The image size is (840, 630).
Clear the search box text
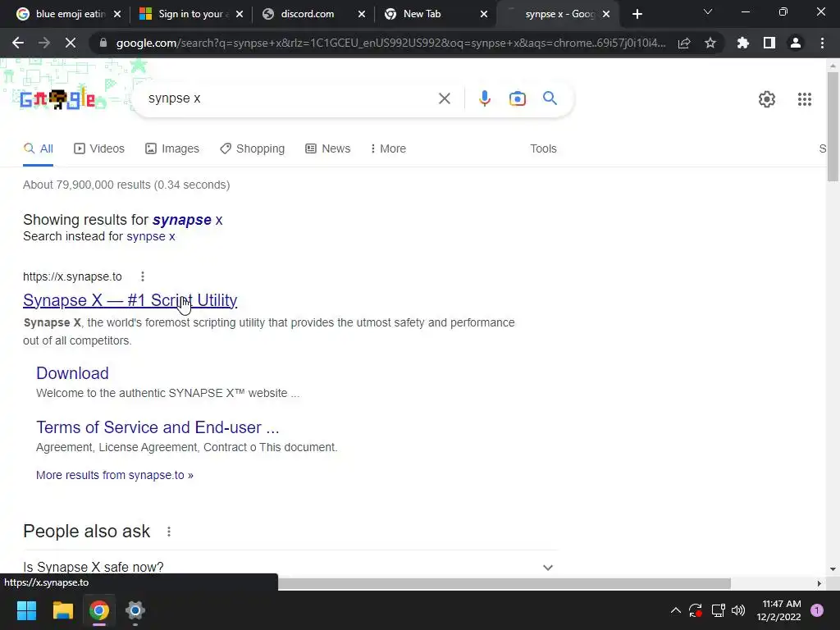(444, 98)
